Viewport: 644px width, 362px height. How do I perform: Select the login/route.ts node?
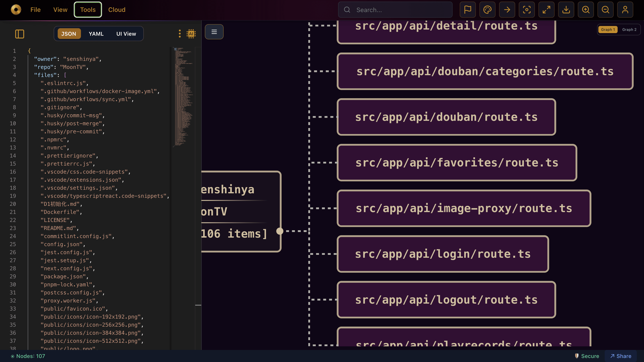click(443, 254)
